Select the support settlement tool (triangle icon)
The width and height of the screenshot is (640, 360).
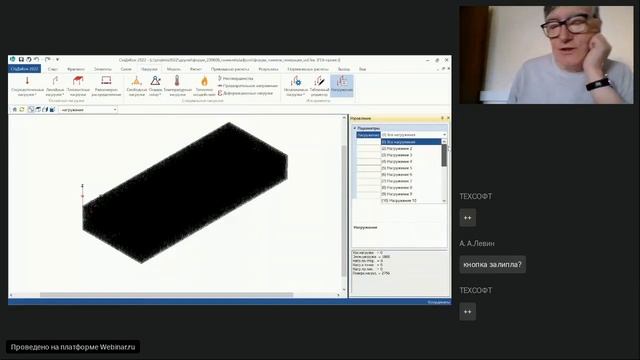click(156, 86)
